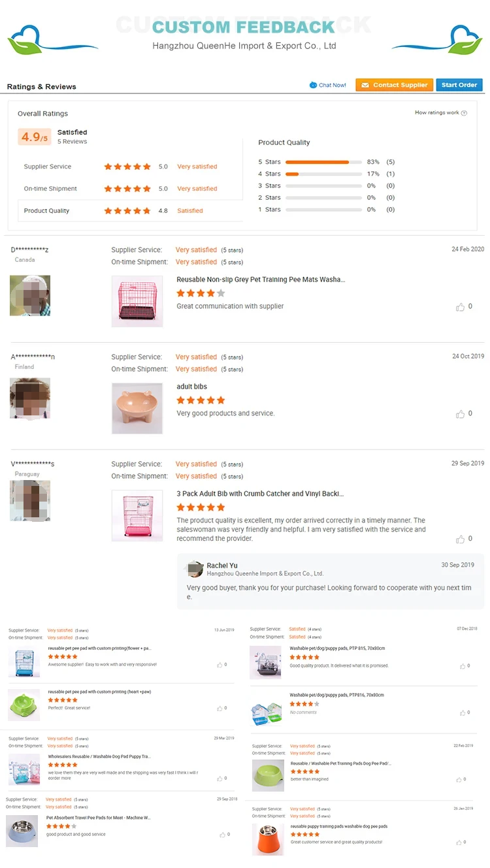Select the Product Quality rating row
490x868 pixels.
130,211
